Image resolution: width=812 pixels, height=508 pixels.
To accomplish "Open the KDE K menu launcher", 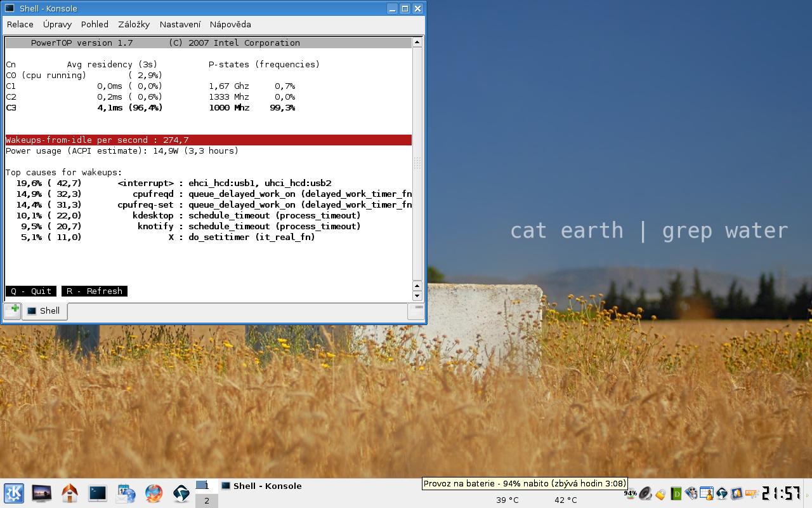I will [x=14, y=493].
